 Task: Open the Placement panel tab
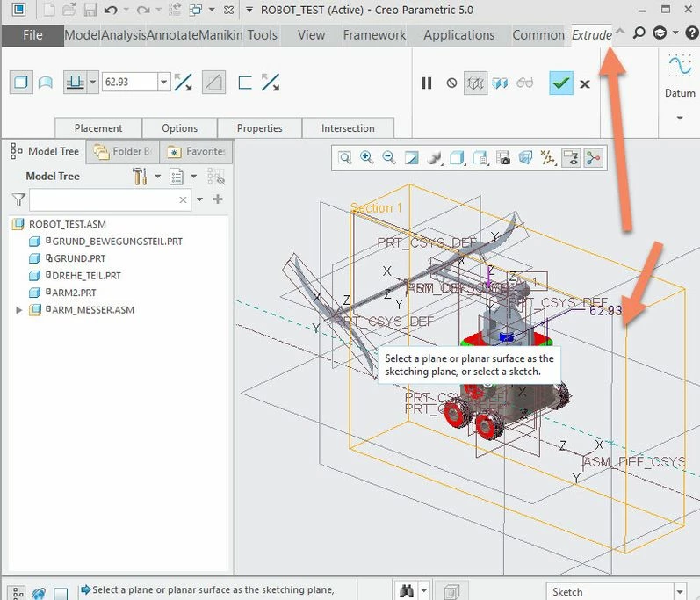98,128
